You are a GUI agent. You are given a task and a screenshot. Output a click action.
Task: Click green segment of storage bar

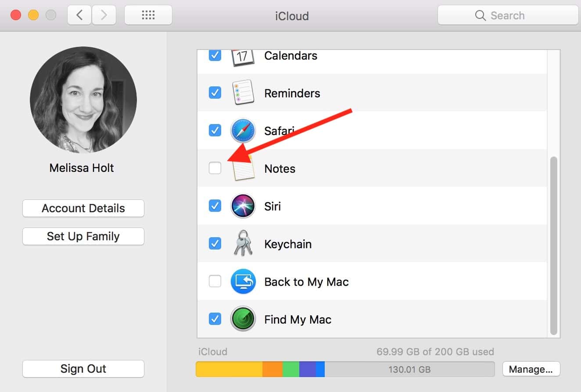(x=291, y=369)
